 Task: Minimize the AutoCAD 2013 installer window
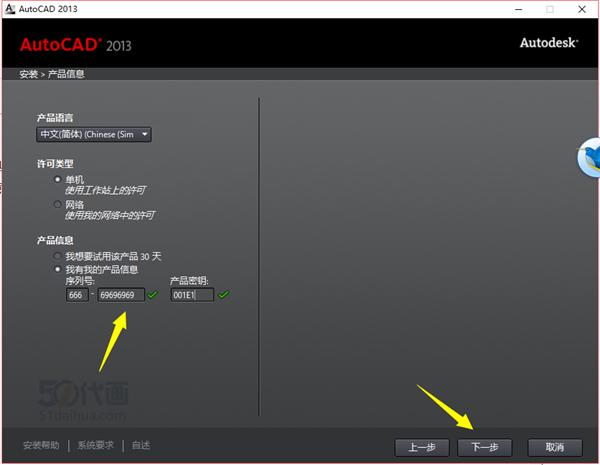coord(519,9)
